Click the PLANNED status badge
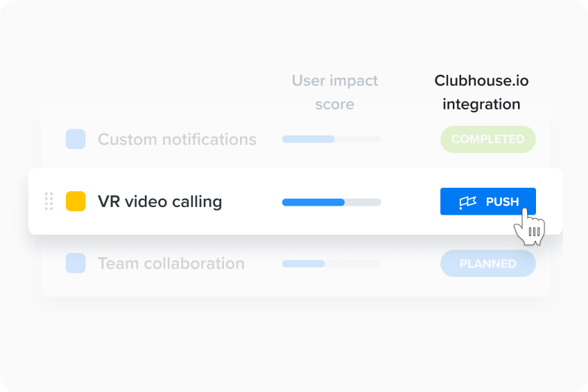This screenshot has height=392, width=588. (x=488, y=264)
